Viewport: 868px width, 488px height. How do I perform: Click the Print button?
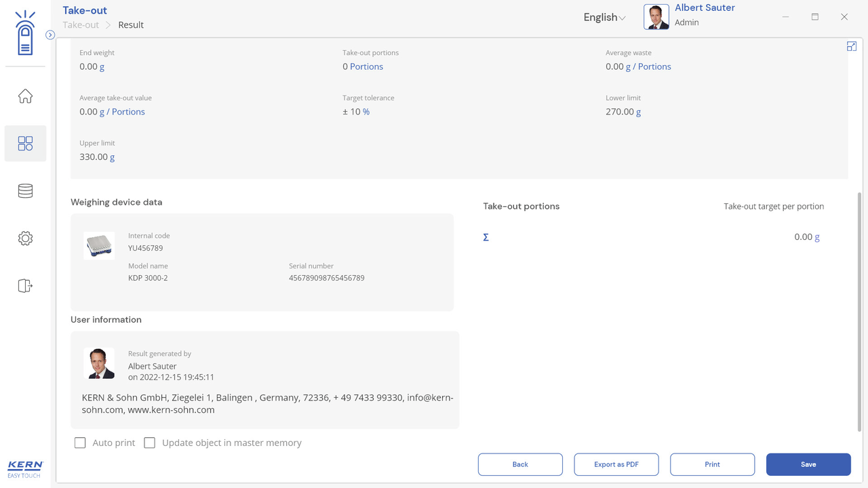coord(712,464)
